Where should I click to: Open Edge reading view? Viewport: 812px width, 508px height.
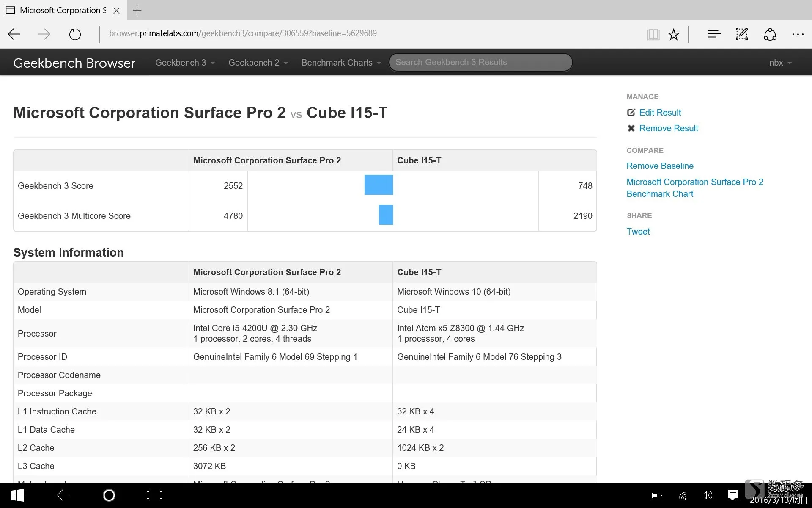tap(653, 34)
